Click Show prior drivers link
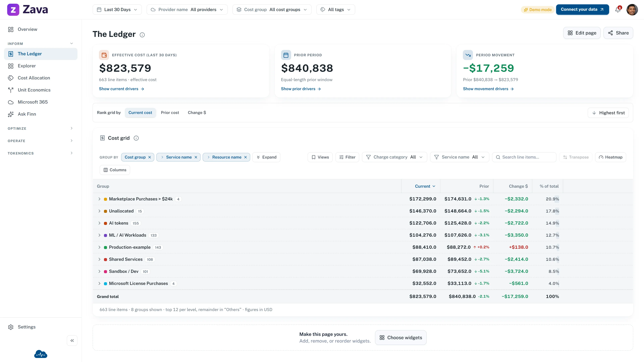The width and height of the screenshot is (644, 362). [301, 89]
